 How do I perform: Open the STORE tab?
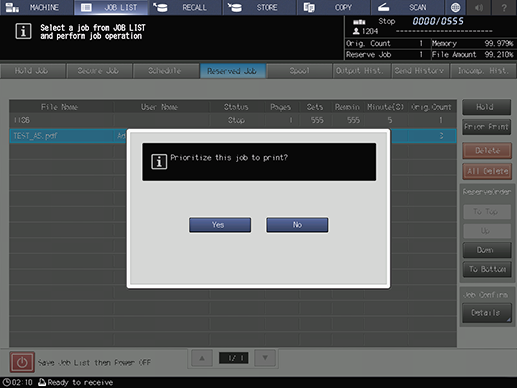point(260,7)
